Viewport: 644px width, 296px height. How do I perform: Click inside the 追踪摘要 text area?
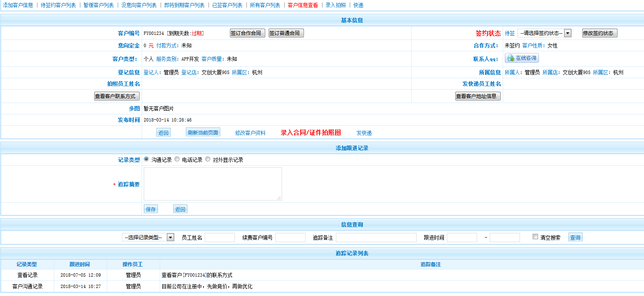(213, 184)
